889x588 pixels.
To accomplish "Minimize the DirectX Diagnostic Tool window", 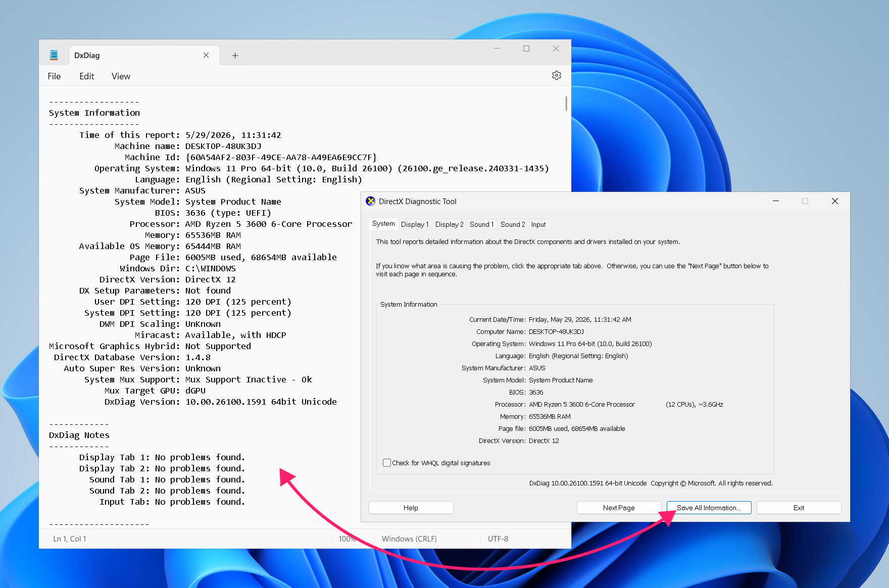I will point(776,201).
